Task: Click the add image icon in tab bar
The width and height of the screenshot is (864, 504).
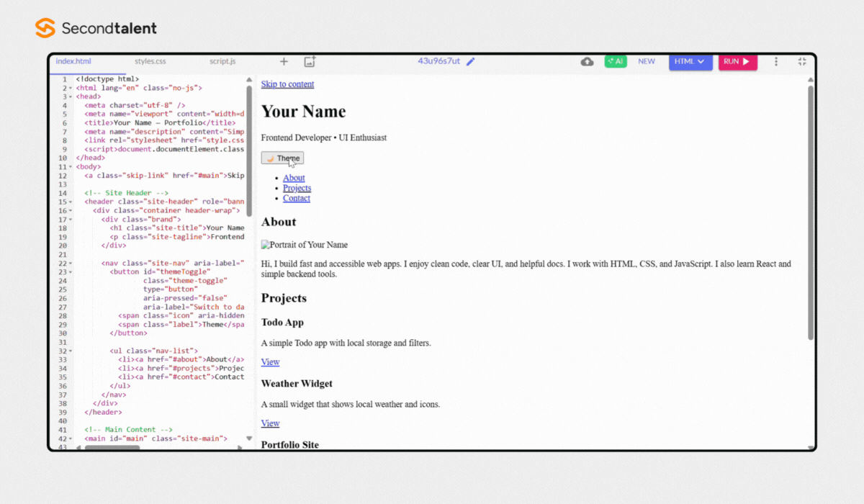Action: point(310,62)
